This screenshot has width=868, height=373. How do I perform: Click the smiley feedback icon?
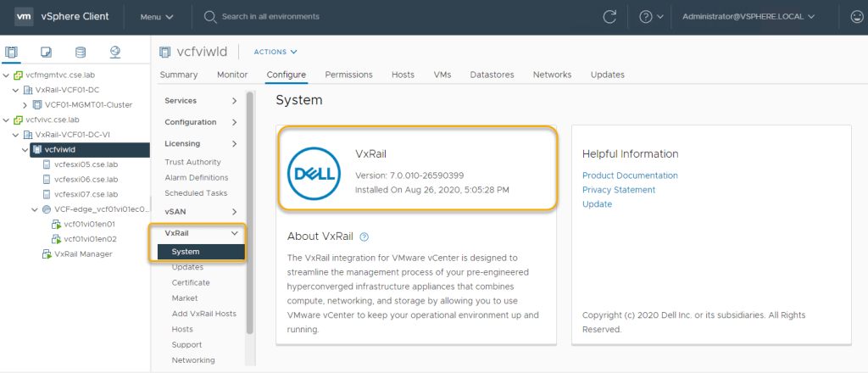[x=857, y=16]
